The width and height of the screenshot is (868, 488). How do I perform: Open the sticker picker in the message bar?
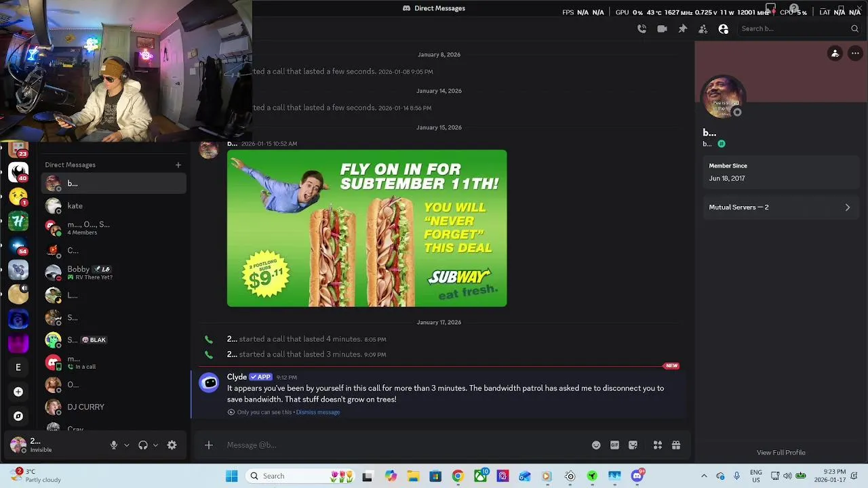click(633, 445)
